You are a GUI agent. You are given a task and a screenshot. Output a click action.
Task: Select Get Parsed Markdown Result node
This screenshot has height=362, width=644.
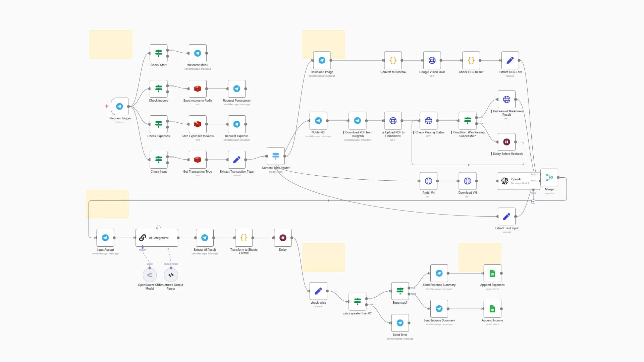pyautogui.click(x=507, y=100)
